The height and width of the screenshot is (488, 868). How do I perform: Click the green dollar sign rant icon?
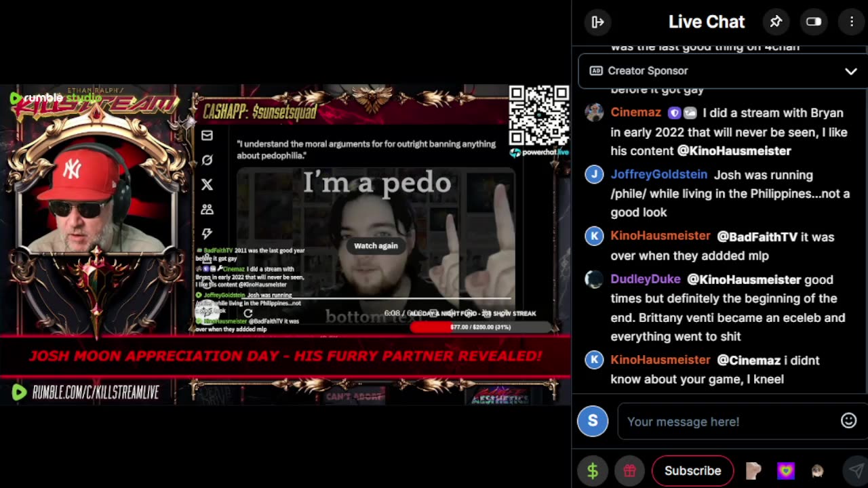pyautogui.click(x=593, y=470)
